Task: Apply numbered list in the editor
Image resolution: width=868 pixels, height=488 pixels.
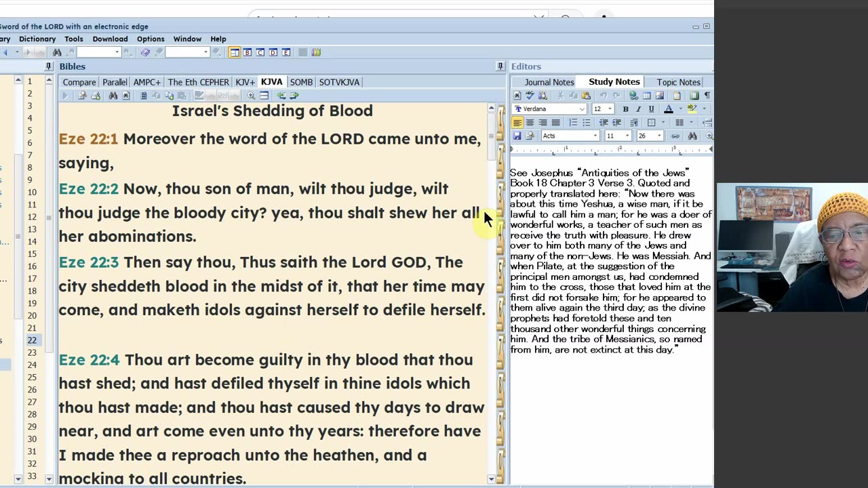Action: coord(573,123)
